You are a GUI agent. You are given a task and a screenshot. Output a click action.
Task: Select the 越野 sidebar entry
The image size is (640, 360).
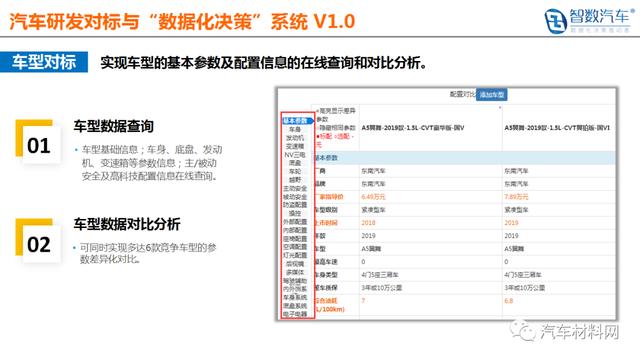295,180
